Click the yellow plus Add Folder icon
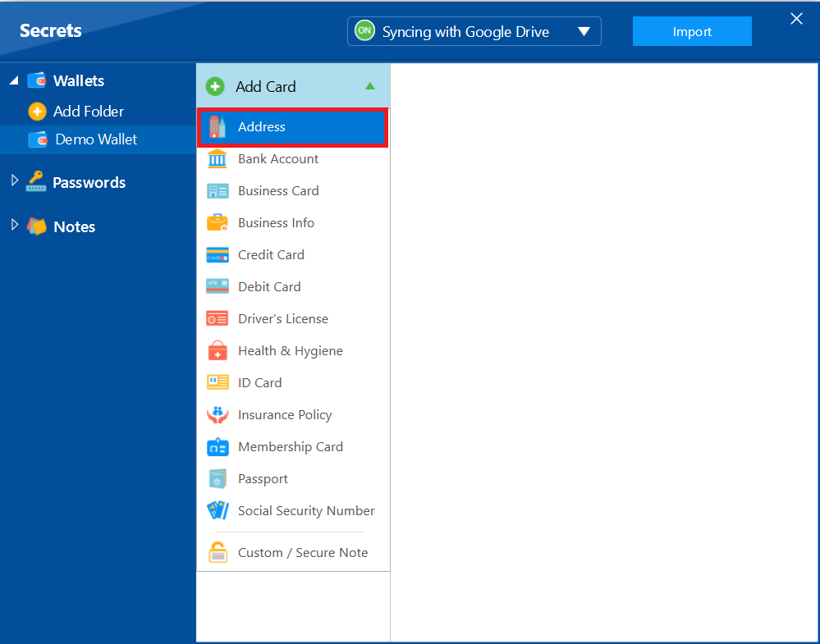The height and width of the screenshot is (644, 820). click(x=37, y=112)
